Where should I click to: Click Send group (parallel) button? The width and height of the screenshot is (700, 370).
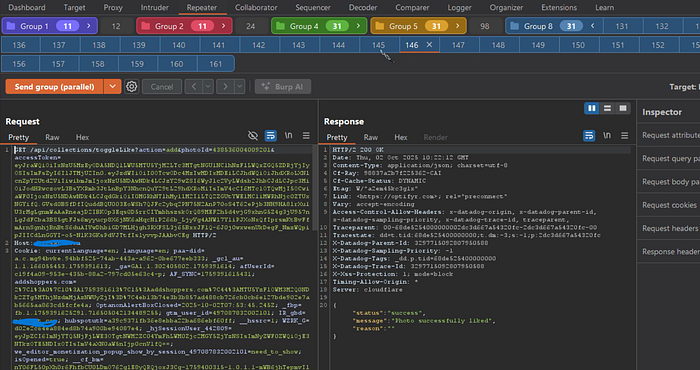click(54, 87)
